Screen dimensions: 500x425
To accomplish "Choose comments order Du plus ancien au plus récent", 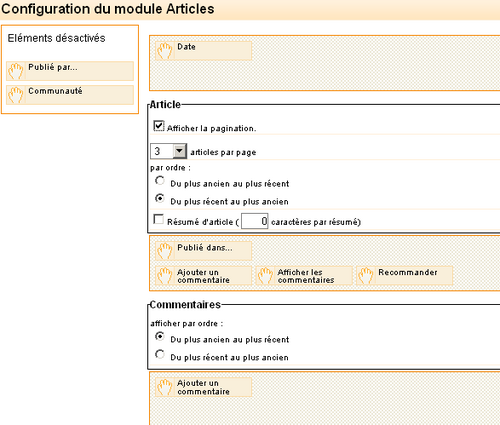I will [x=160, y=336].
